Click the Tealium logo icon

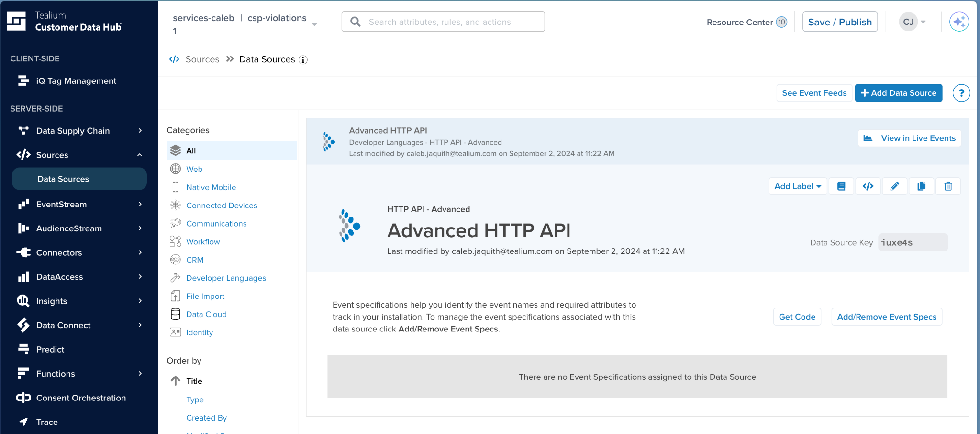pyautogui.click(x=16, y=22)
